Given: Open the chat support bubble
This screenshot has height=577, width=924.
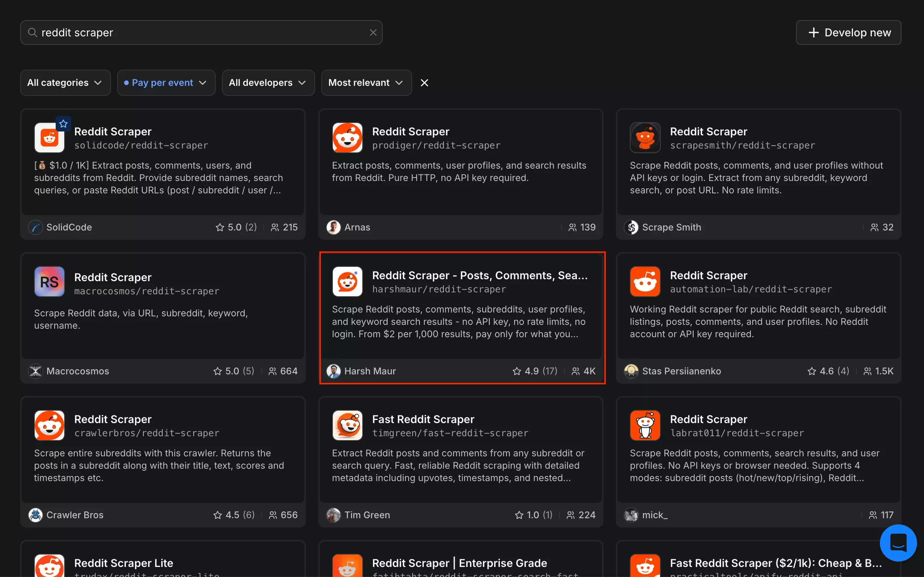Looking at the screenshot, I should coord(898,543).
